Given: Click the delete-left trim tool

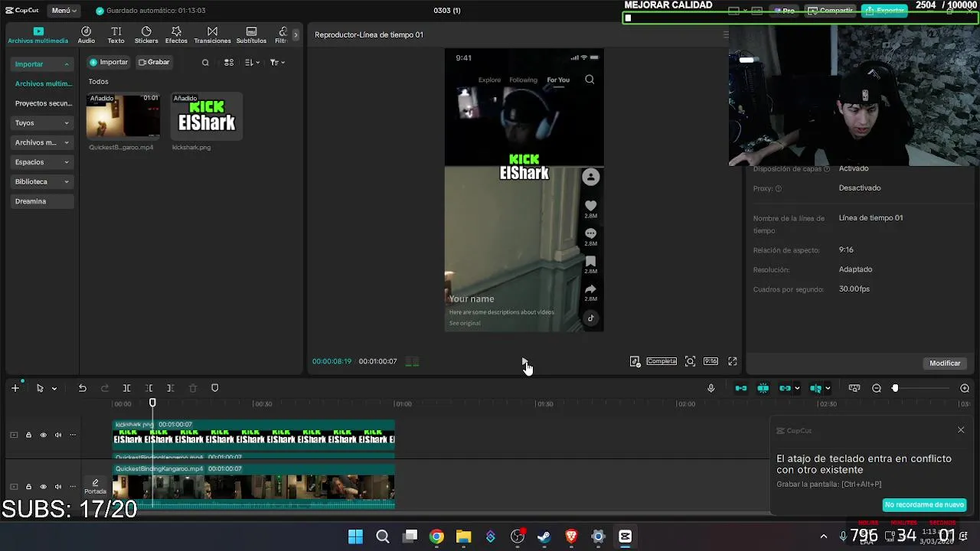Looking at the screenshot, I should 149,388.
